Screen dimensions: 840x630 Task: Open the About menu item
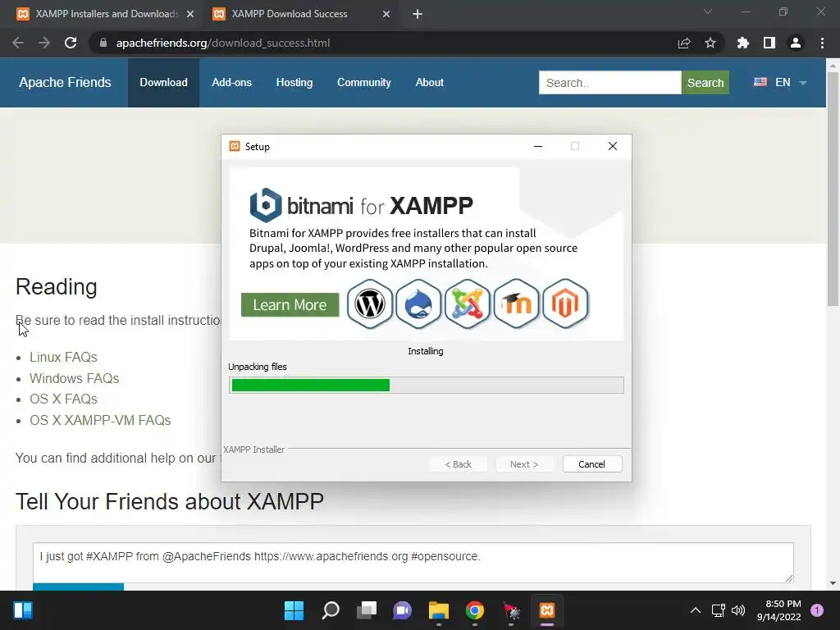(429, 83)
